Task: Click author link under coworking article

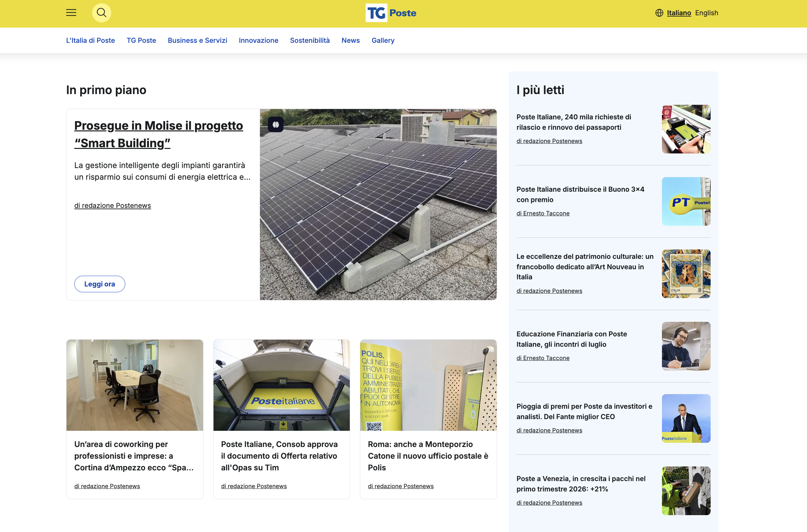Action: pyautogui.click(x=107, y=486)
